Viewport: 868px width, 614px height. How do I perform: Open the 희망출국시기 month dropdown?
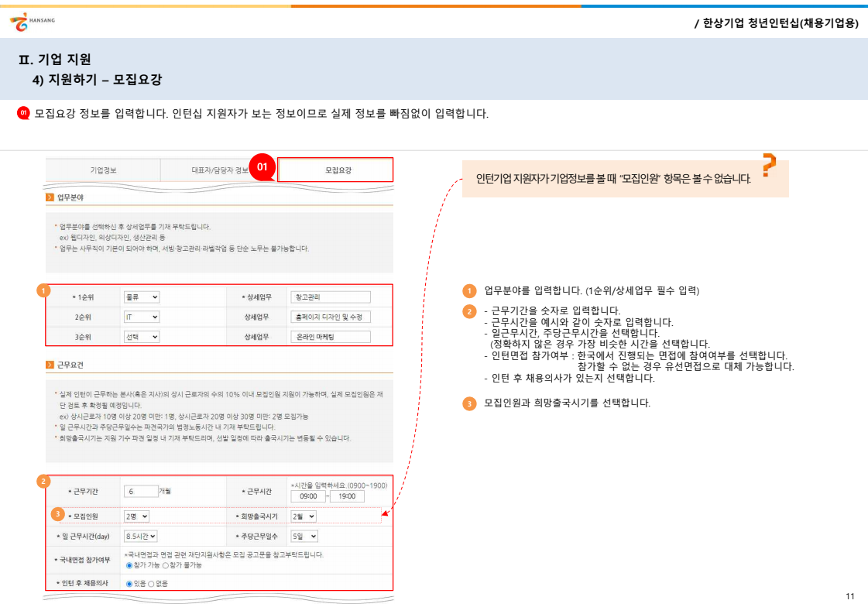tap(303, 516)
